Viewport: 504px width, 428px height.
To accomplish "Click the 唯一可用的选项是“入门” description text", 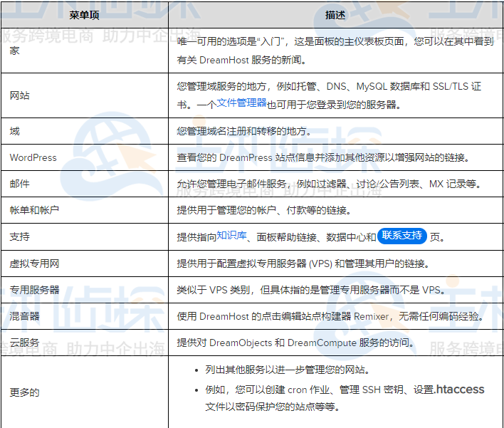I will tap(335, 51).
